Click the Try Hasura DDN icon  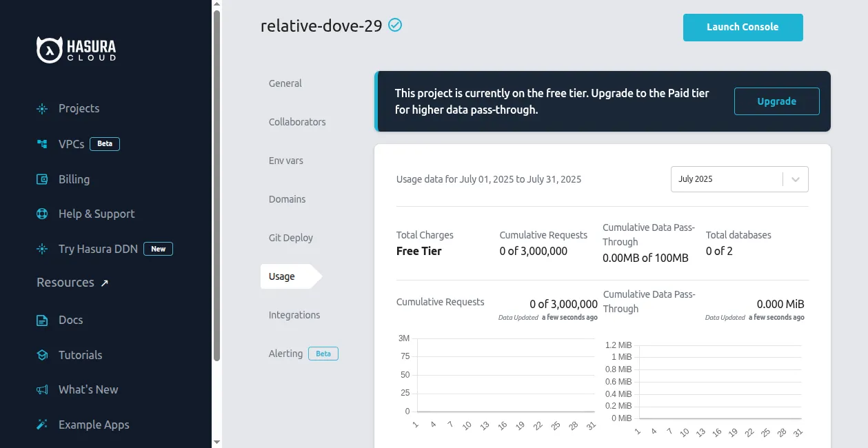(42, 249)
